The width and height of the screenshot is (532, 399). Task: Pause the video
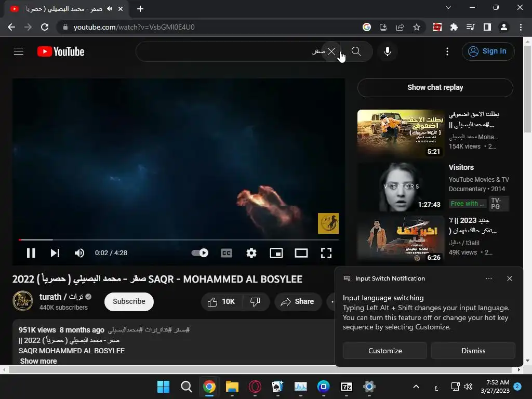click(x=31, y=253)
